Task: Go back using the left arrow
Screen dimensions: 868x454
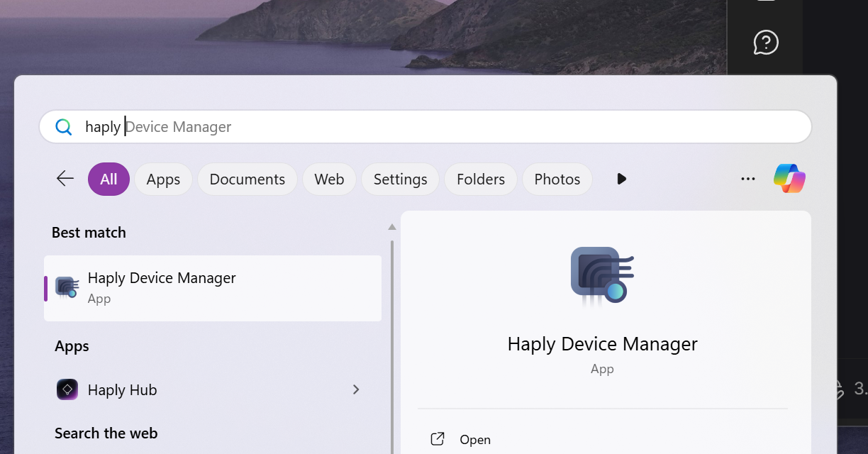Action: [65, 179]
